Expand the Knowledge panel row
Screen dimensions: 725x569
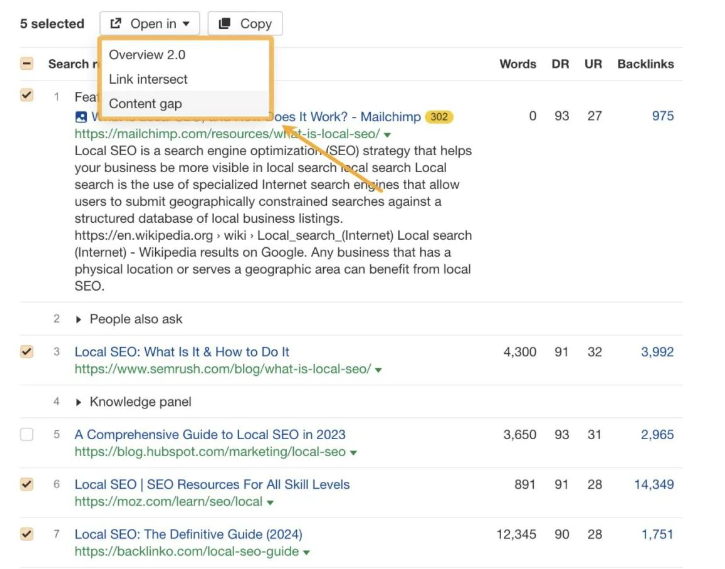coord(80,402)
